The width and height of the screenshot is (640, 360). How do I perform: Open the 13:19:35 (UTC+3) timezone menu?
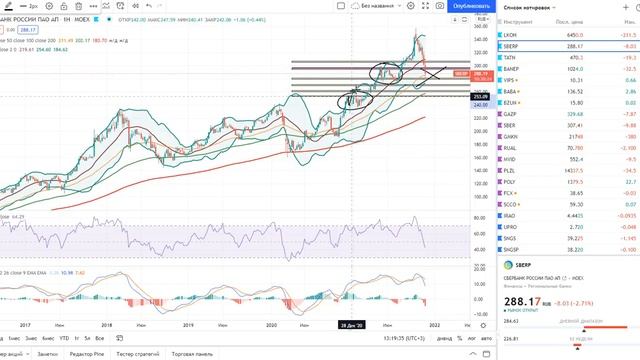click(x=404, y=338)
